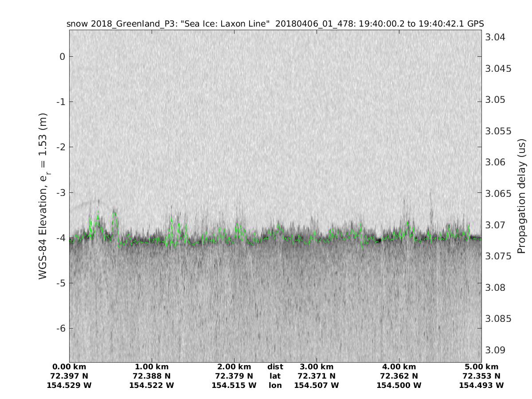Image resolution: width=532 pixels, height=399 pixels.
Task: Click the "WGS-84 Elevation" left axis label
Action: click(43, 196)
